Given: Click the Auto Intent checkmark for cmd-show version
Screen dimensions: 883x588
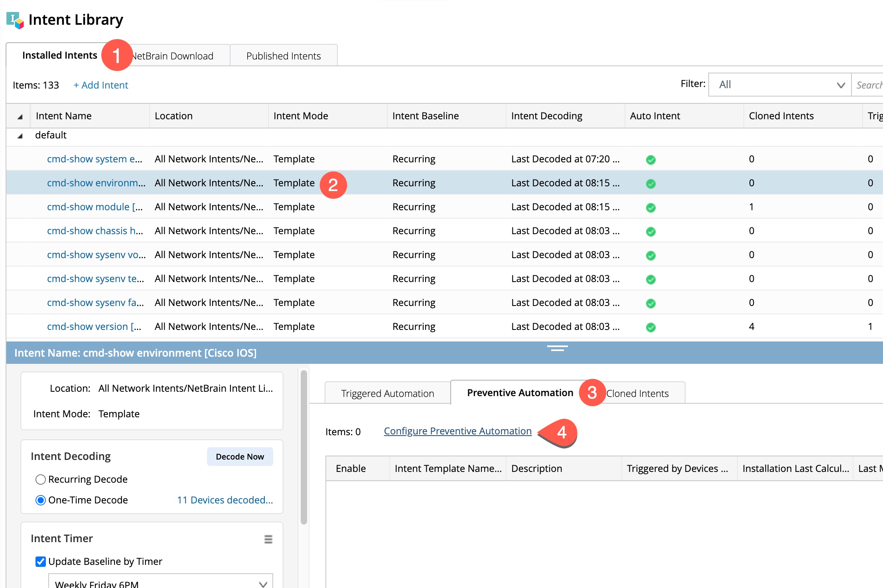Looking at the screenshot, I should tap(651, 327).
